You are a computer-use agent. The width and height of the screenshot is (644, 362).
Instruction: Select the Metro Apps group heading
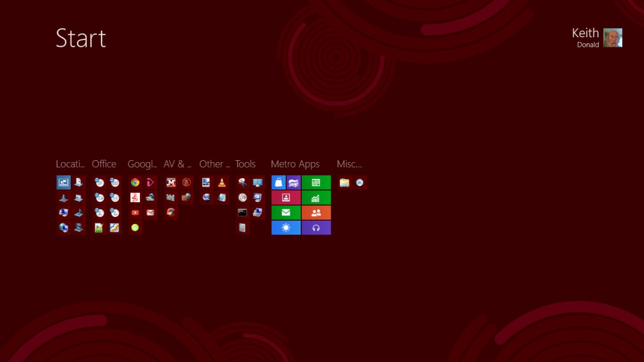pos(295,164)
